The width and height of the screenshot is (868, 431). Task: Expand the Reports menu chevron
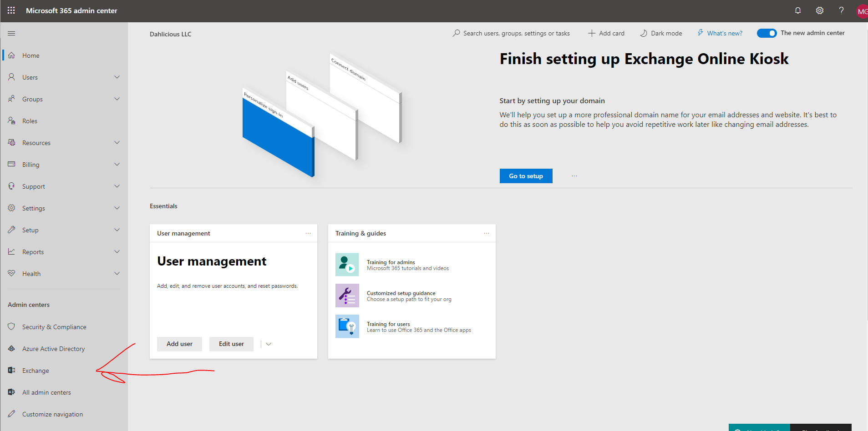tap(117, 251)
